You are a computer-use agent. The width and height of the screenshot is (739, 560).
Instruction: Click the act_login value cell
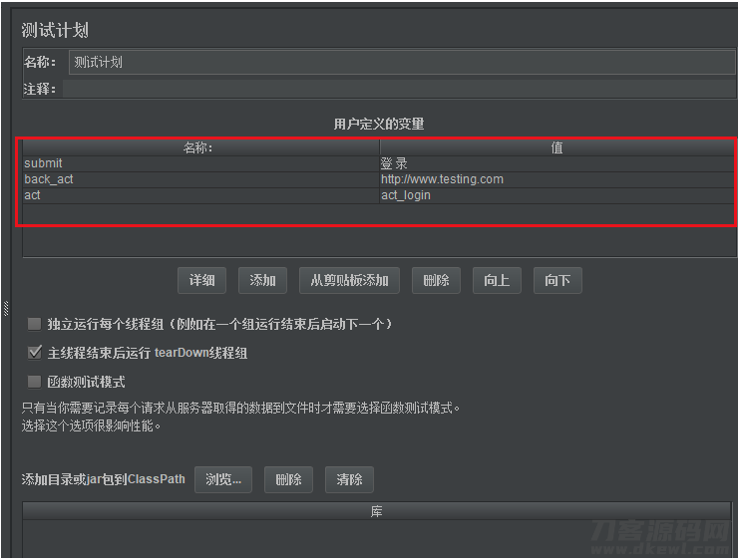[x=557, y=195]
